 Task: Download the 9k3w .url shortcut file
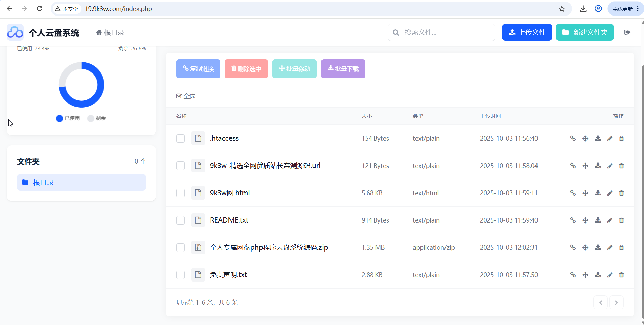pos(598,166)
